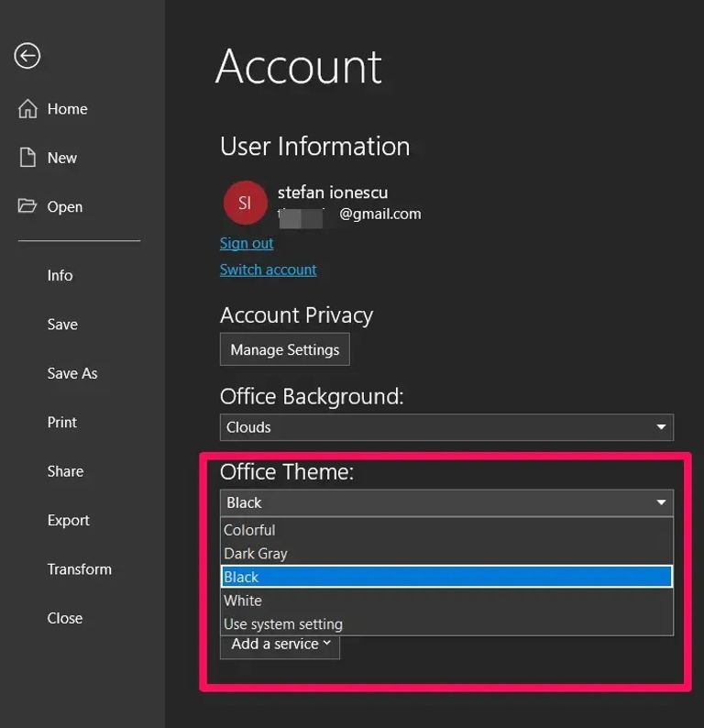Choose Dark Gray theme option
This screenshot has width=704, height=728.
(x=256, y=554)
